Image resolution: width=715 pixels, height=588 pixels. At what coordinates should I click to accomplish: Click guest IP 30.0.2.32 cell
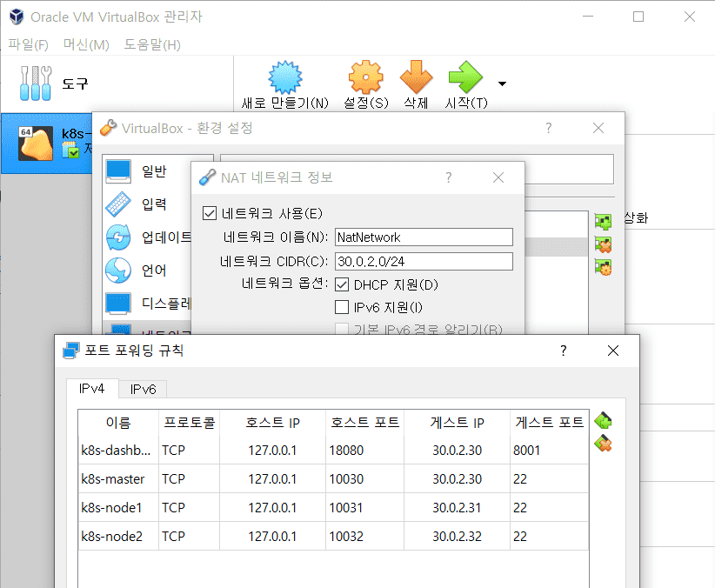click(x=457, y=536)
